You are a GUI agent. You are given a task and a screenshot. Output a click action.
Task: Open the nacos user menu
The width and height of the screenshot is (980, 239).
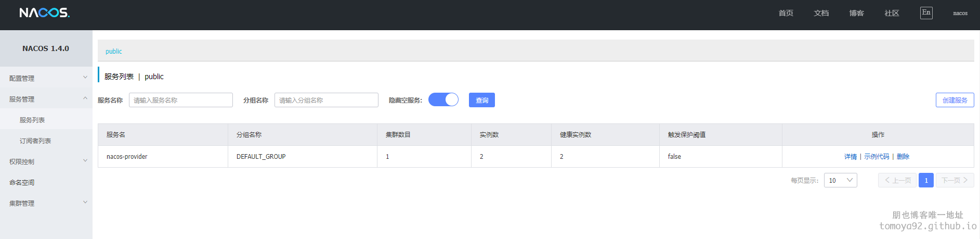[960, 13]
